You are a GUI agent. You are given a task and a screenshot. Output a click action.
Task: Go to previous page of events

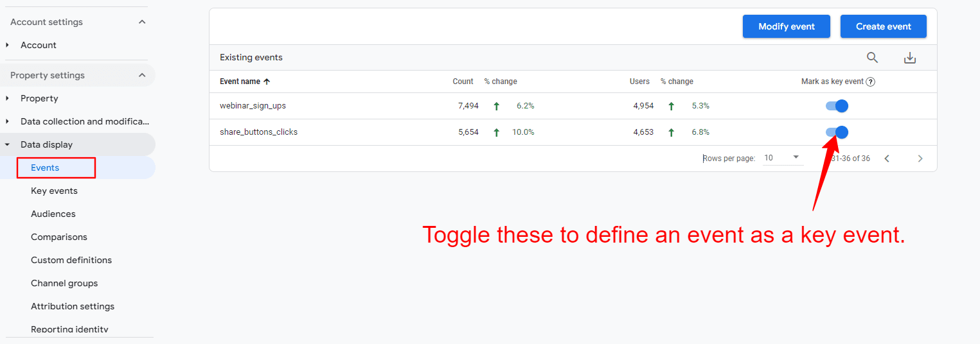click(887, 159)
